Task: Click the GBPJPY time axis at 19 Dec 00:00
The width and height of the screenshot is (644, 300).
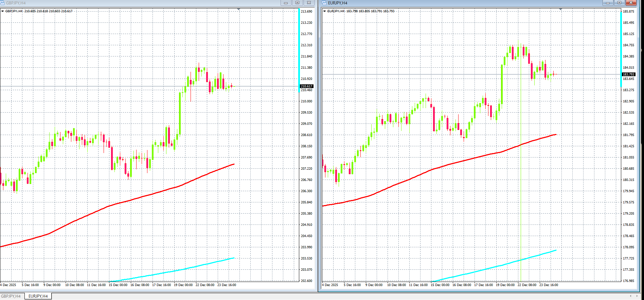Action: click(183, 285)
